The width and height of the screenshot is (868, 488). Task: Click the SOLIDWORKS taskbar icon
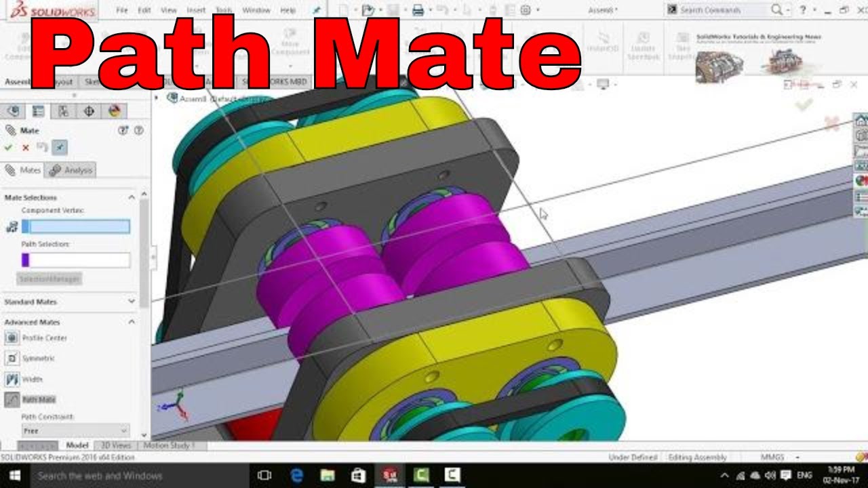pyautogui.click(x=390, y=476)
